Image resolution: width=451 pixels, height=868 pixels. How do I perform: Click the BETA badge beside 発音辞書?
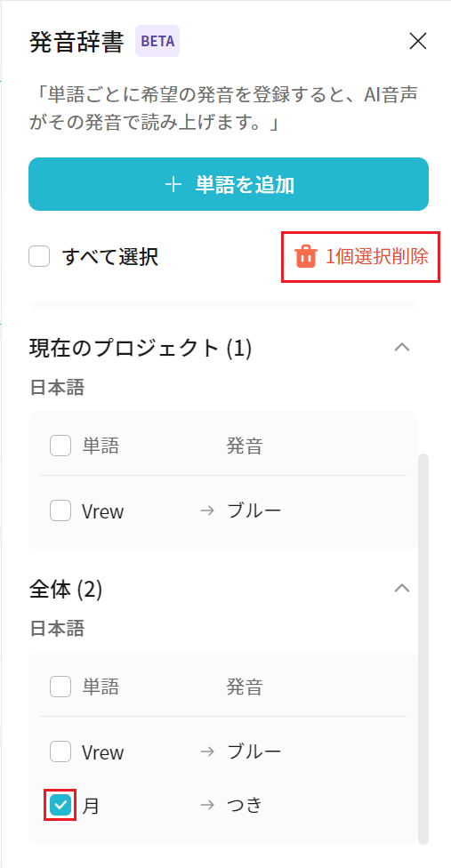[157, 41]
